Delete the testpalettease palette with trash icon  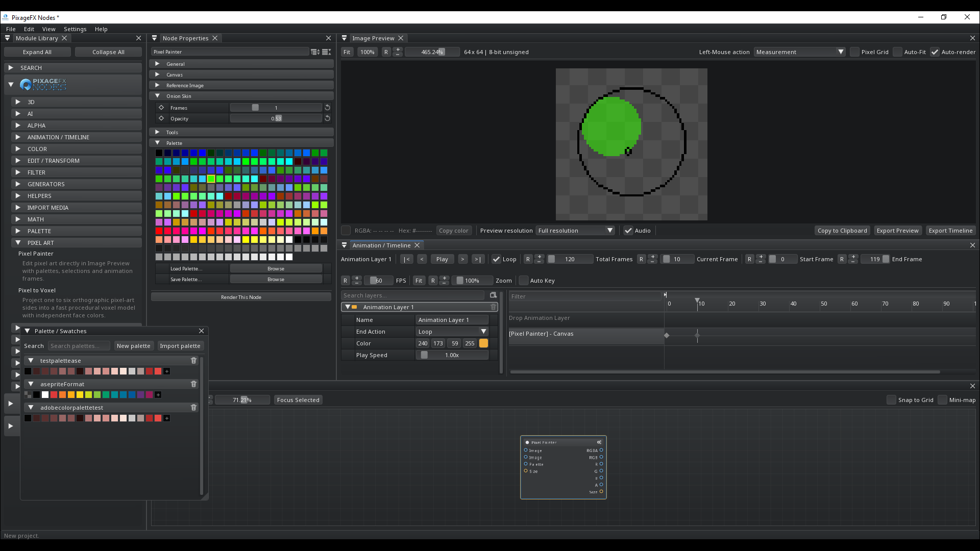point(193,361)
